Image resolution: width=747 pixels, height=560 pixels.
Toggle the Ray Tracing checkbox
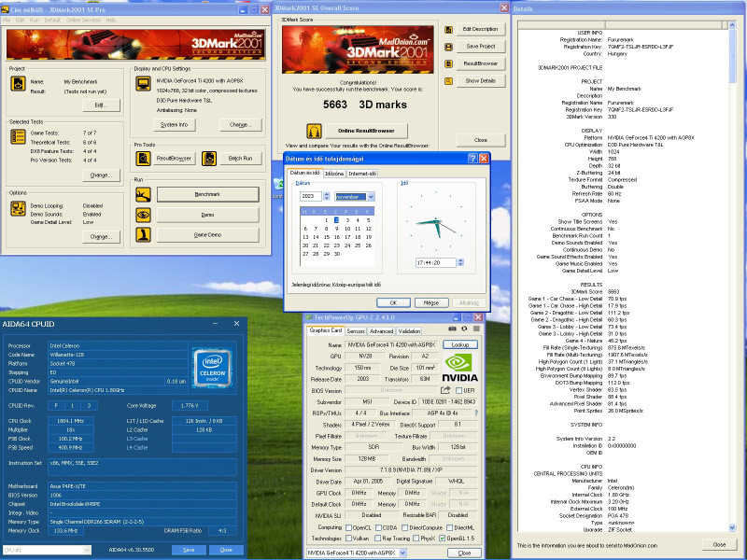coord(378,539)
